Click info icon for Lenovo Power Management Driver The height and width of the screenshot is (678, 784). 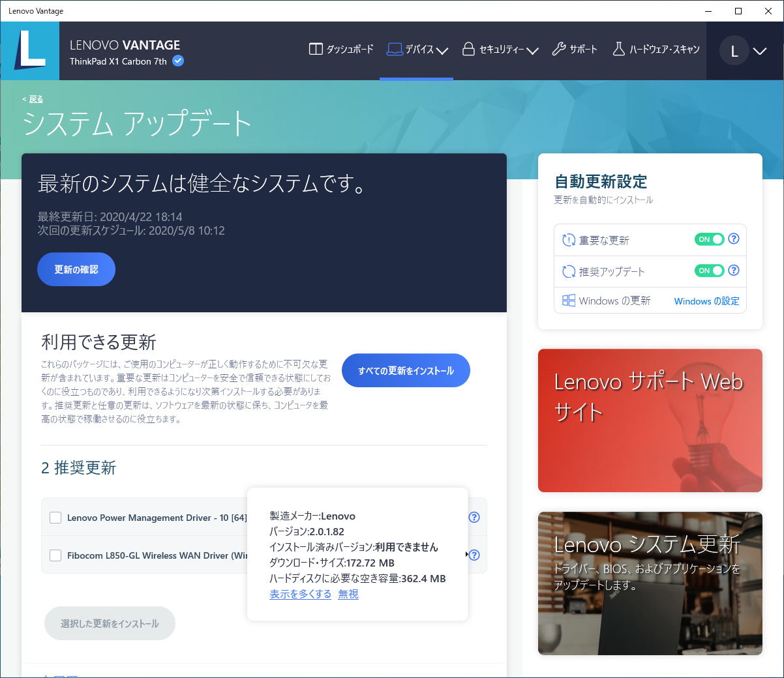[474, 517]
